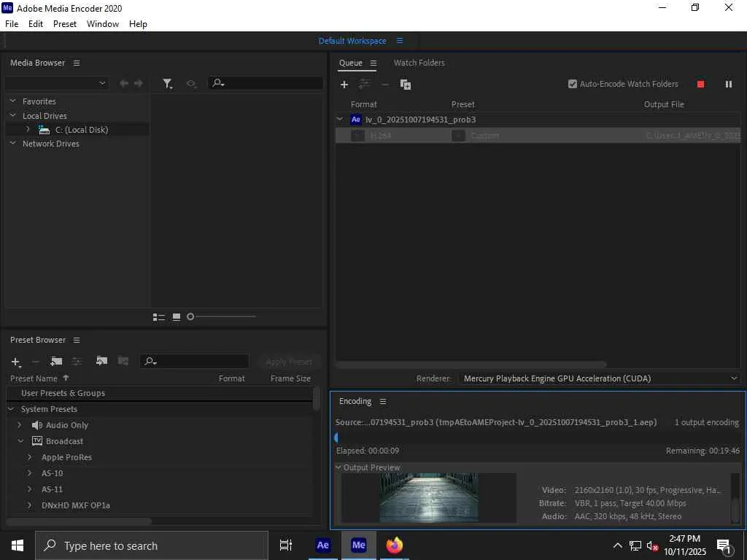Click the Format column header in Preset Browser
747x560 pixels.
pyautogui.click(x=231, y=378)
